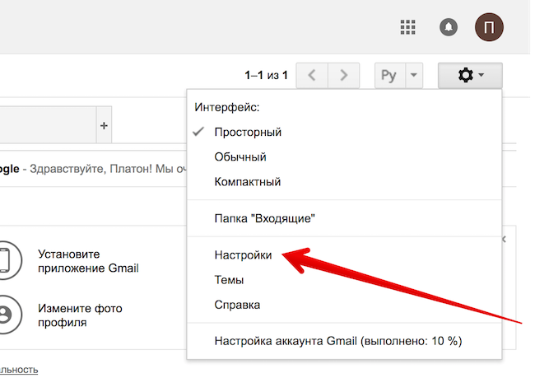535x392 pixels.
Task: Click the notifications bell icon
Action: (x=449, y=27)
